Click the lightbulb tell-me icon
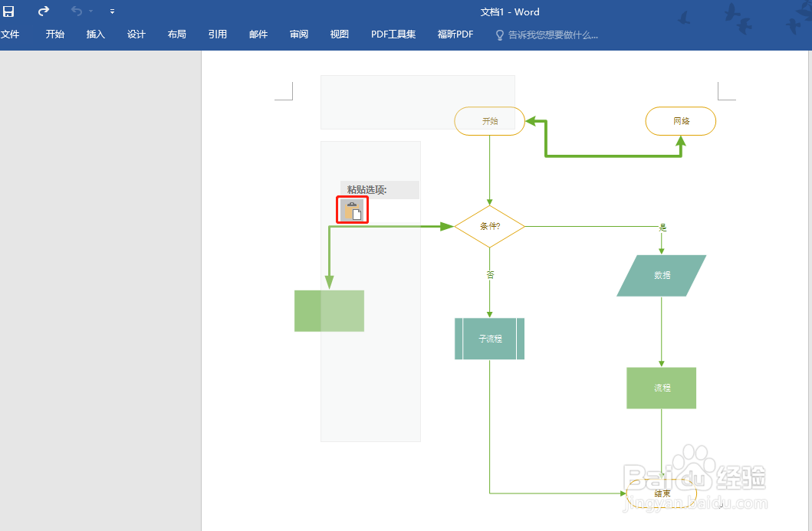This screenshot has width=812, height=531. 500,35
